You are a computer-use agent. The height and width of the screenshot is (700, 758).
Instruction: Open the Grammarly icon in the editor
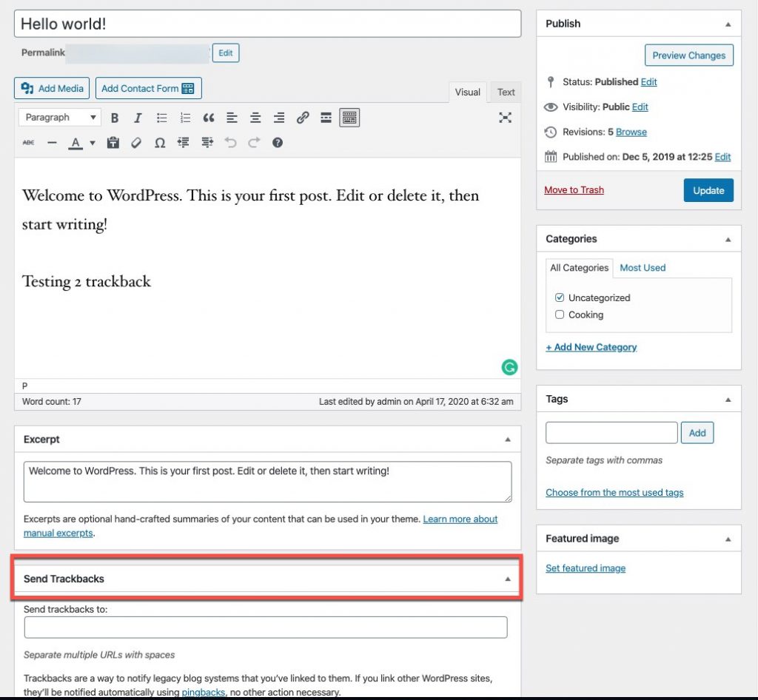tap(509, 367)
